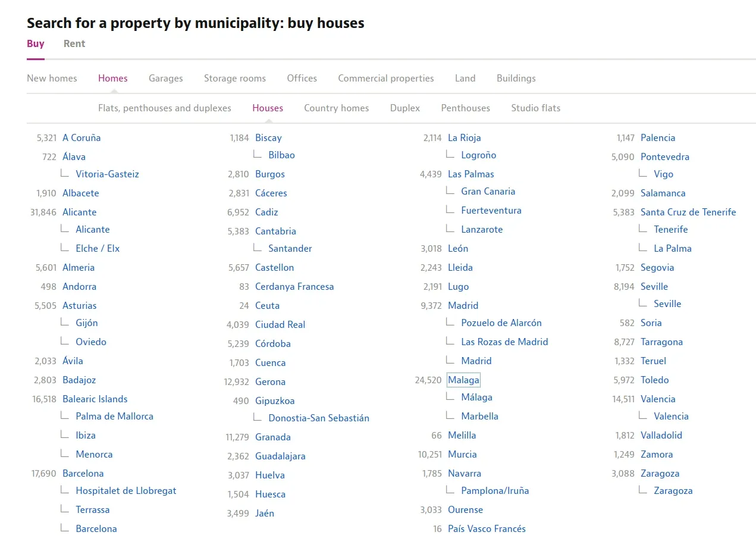
Task: Open the Commercial properties category
Action: click(x=385, y=78)
